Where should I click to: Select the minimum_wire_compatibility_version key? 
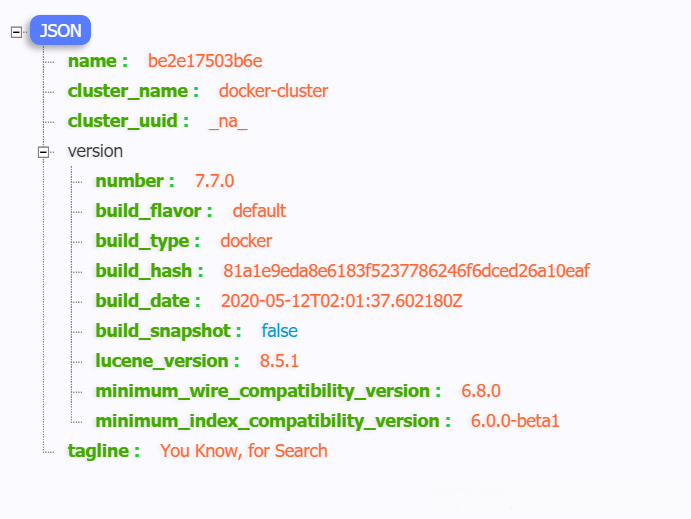(265, 391)
